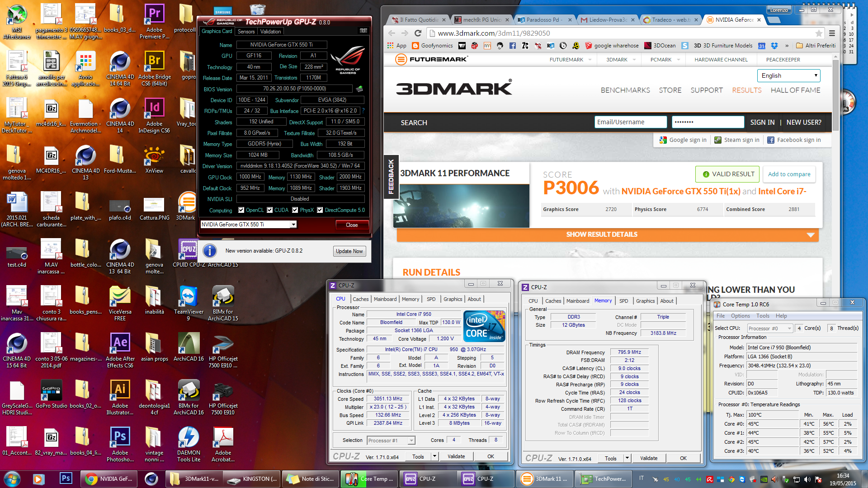Switch to the mech9 browser tab

click(x=481, y=20)
